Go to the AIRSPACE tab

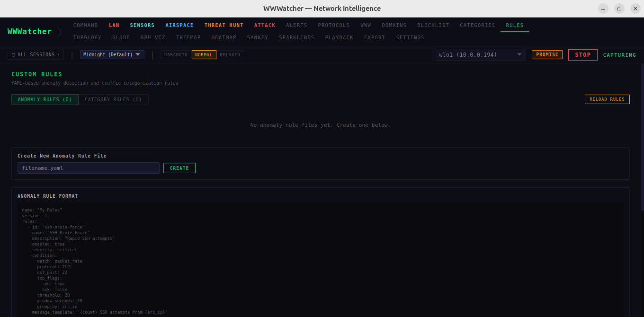(x=179, y=26)
